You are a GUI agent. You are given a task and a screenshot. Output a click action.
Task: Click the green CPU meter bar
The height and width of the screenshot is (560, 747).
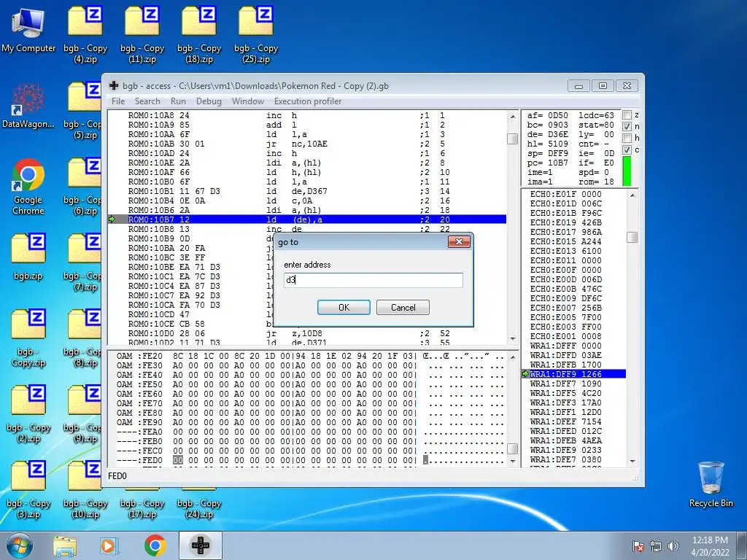(x=627, y=171)
